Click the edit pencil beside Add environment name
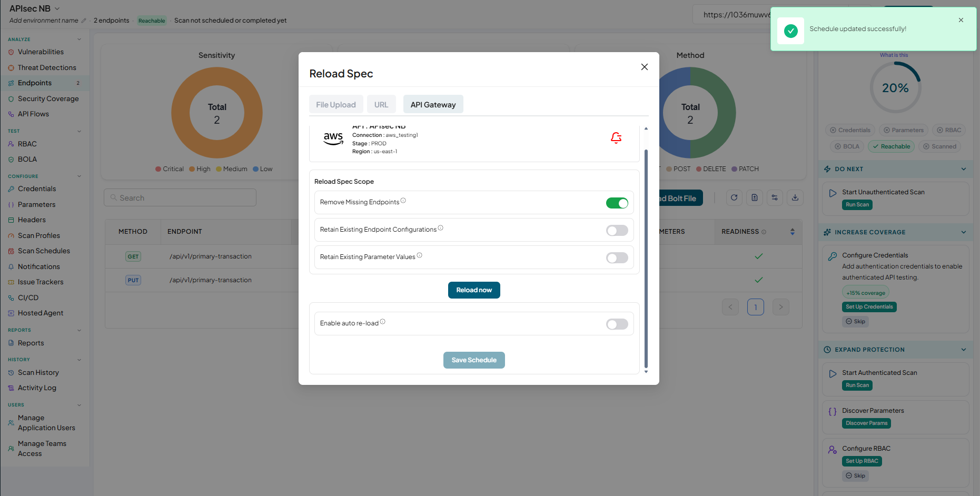This screenshot has height=496, width=980. (x=83, y=21)
